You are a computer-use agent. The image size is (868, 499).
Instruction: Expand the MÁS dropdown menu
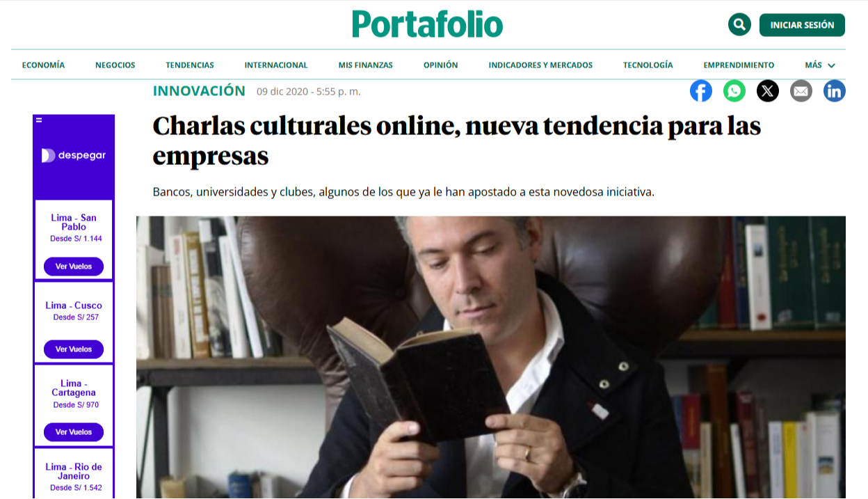(820, 65)
